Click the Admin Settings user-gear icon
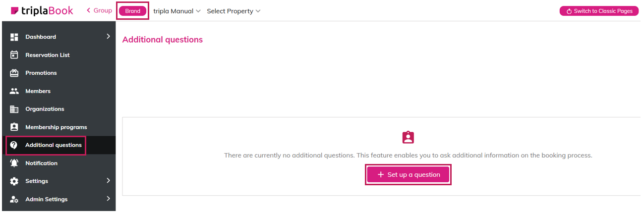Screen dimensions: 644x213 [14, 199]
